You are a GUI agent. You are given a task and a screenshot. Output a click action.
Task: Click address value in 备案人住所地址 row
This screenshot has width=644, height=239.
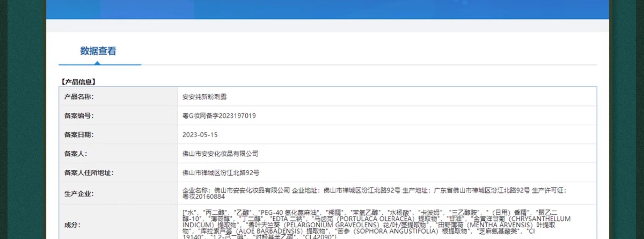point(221,173)
